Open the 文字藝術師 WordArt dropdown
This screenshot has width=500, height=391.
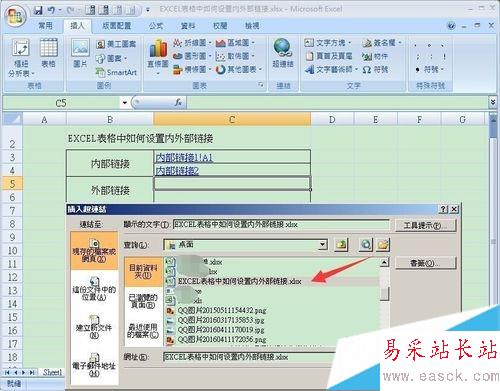click(x=332, y=69)
